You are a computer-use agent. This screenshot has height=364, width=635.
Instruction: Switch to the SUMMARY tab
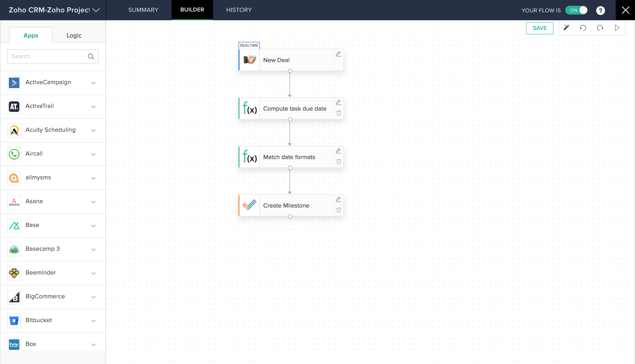pos(143,10)
